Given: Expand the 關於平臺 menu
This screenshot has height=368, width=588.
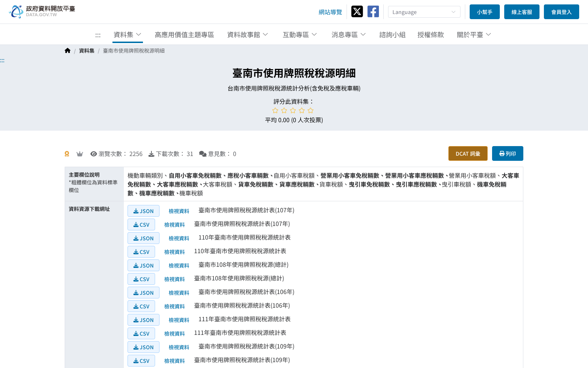Looking at the screenshot, I should pyautogui.click(x=474, y=35).
